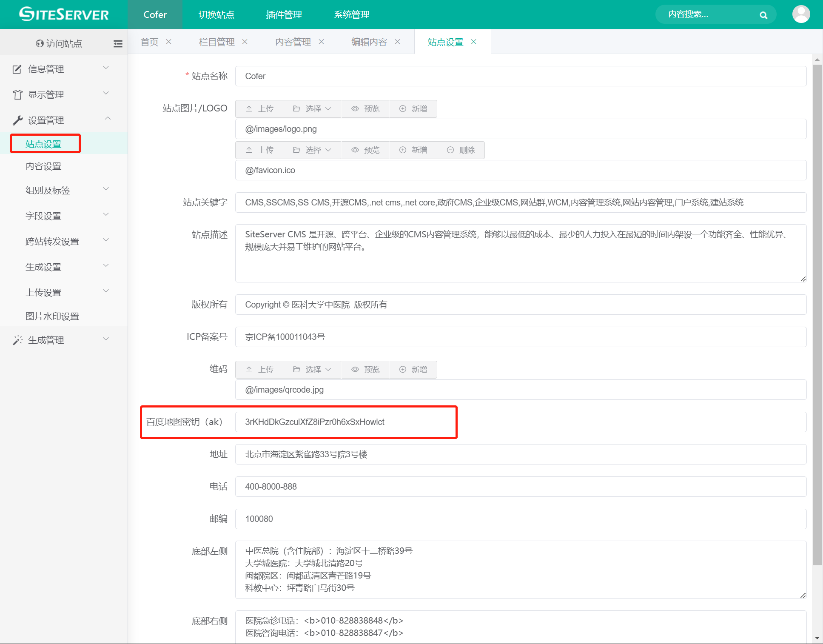The image size is (823, 644).
Task: Click the page vertical scrollbar
Action: pos(817,315)
